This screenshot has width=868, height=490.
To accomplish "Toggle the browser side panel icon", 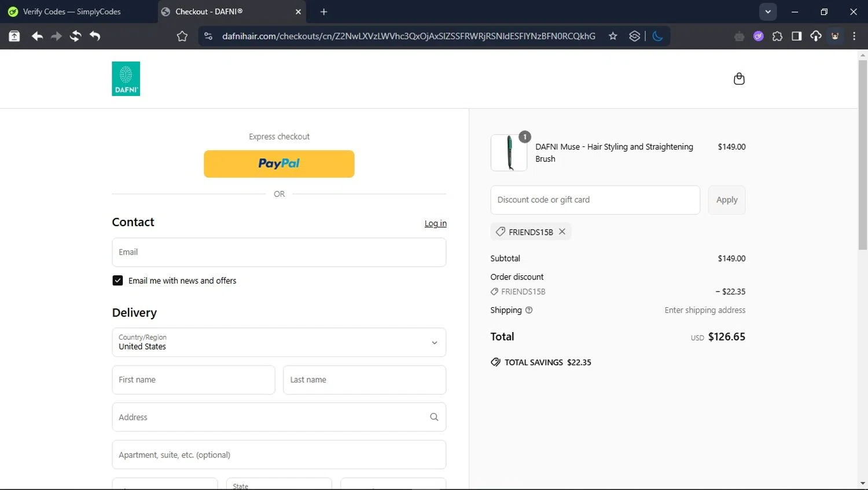I will point(797,36).
